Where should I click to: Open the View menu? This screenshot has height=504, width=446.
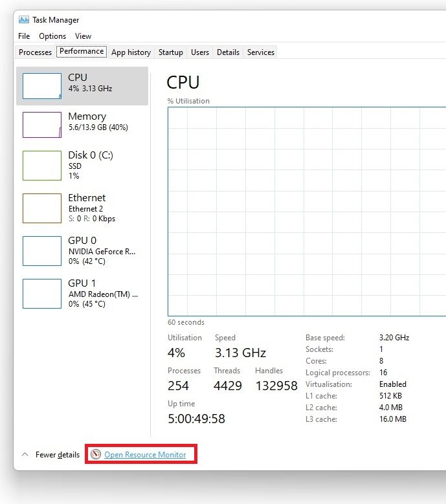(x=83, y=36)
